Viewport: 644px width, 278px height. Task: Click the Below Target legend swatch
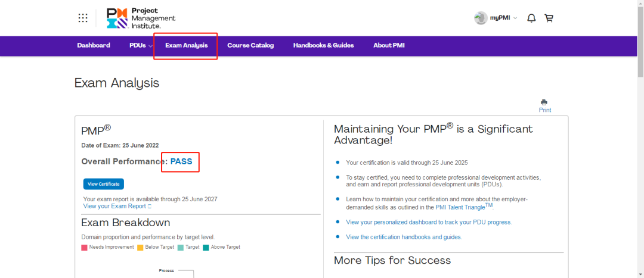click(140, 247)
